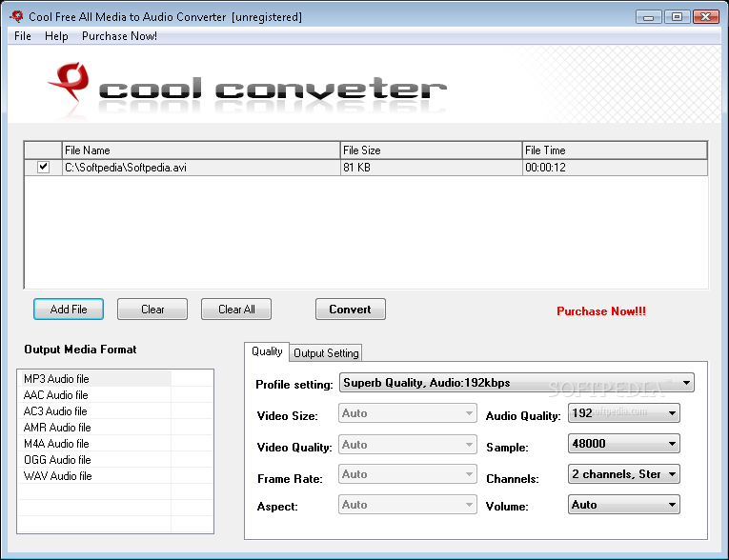
Task: Open the Aspect dropdown
Action: pyautogui.click(x=408, y=505)
